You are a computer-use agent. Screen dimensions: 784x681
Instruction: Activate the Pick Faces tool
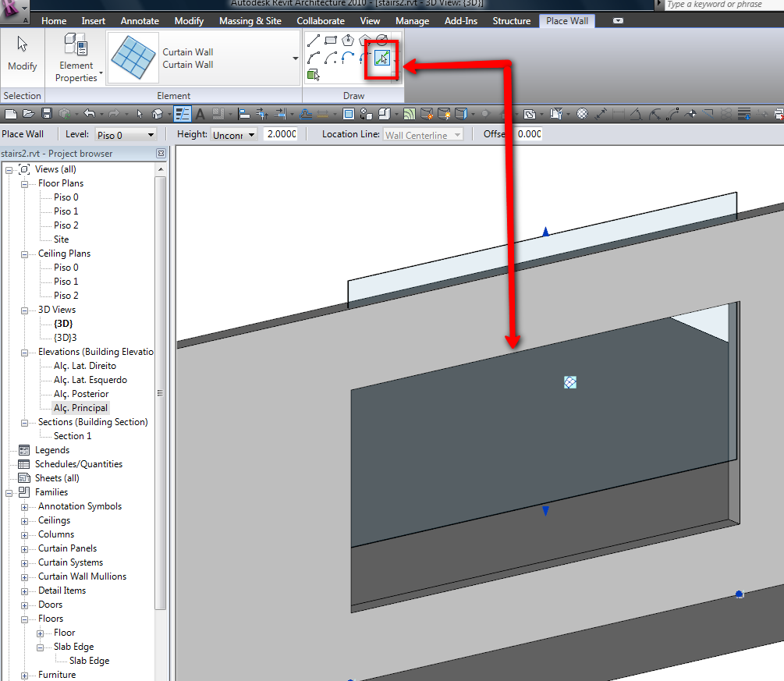coord(314,75)
